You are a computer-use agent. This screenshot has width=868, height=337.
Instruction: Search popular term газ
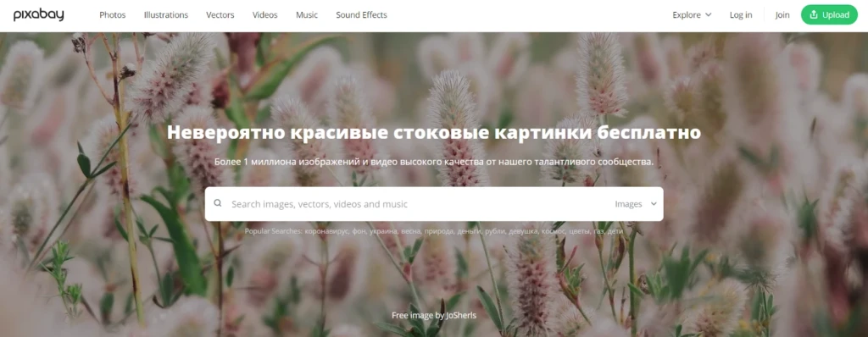pos(599,231)
